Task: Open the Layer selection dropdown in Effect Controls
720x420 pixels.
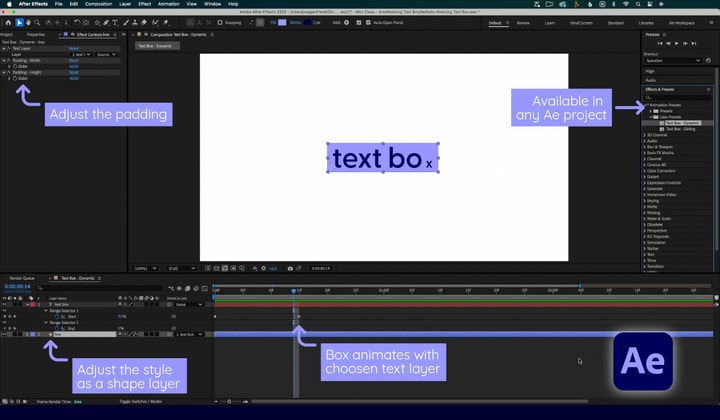Action: click(x=81, y=54)
